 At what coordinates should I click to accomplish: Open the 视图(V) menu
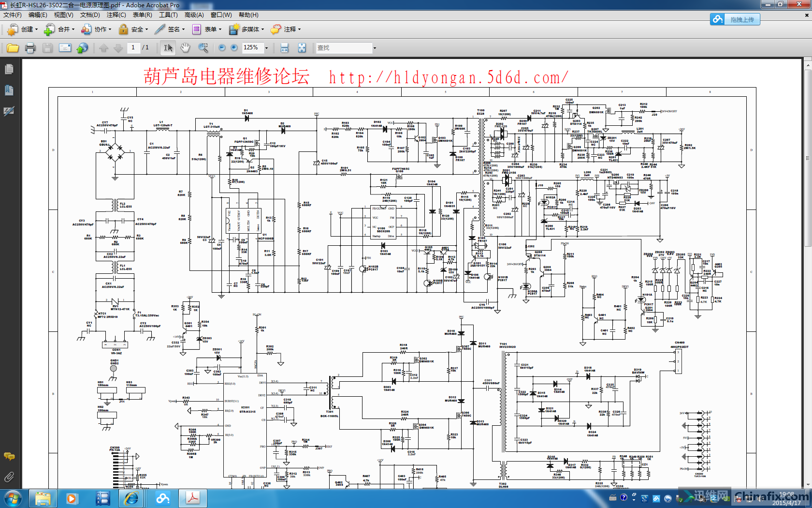point(63,15)
